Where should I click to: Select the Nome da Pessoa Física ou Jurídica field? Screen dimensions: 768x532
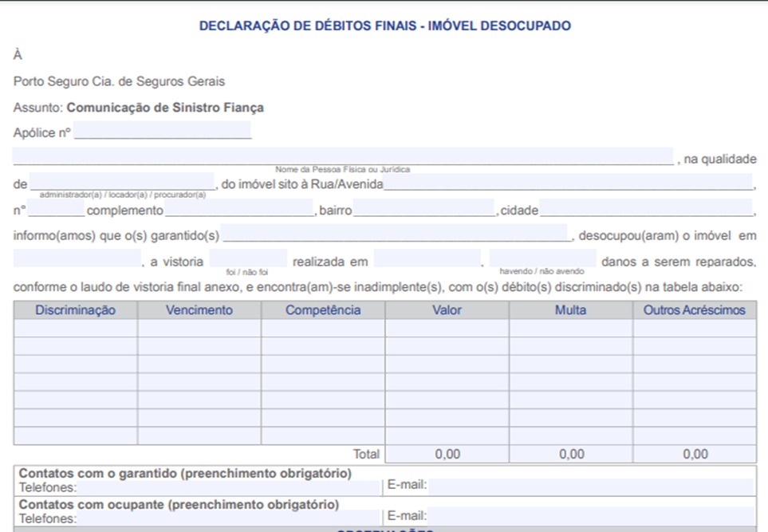tap(343, 156)
